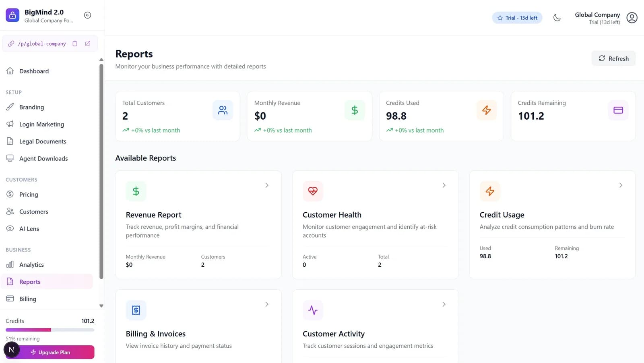This screenshot has height=363, width=644.
Task: Open the Customers section
Action: click(33, 212)
